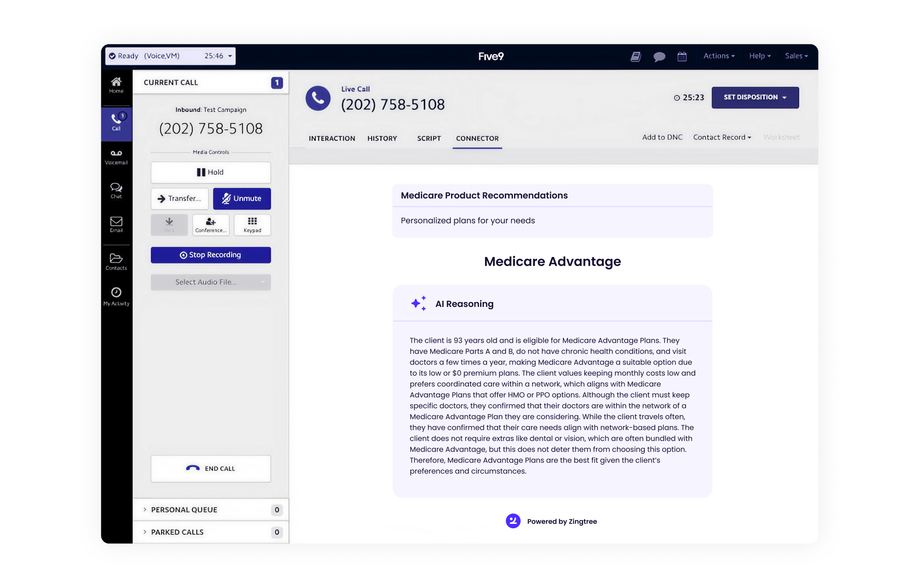
Task: Toggle Hold on the current call
Action: (x=211, y=172)
